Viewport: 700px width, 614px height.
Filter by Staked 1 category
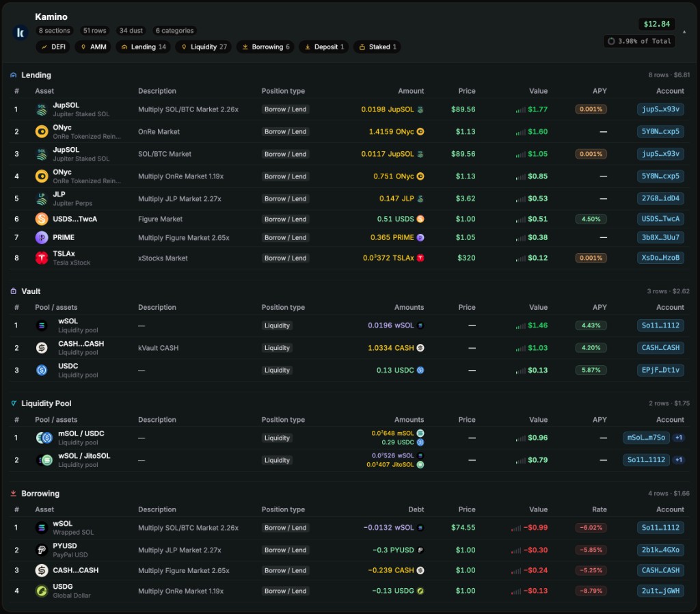click(377, 47)
